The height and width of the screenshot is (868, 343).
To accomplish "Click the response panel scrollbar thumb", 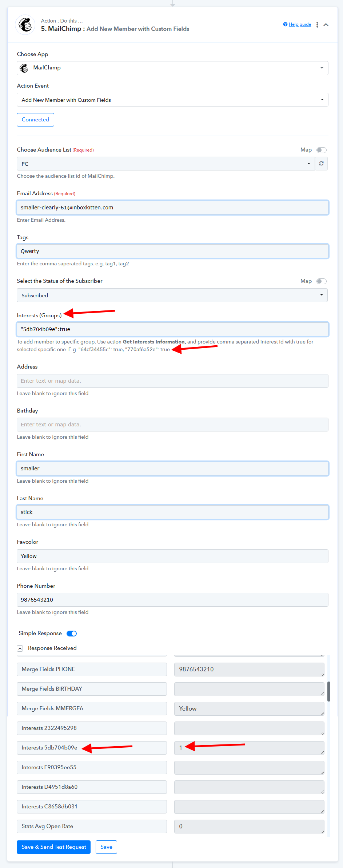I will click(329, 691).
